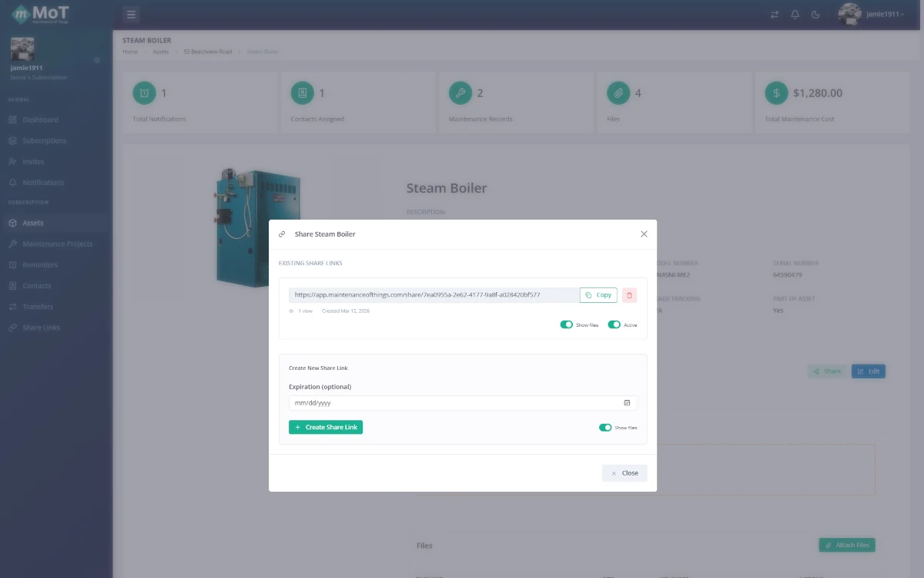Create a new share link
The height and width of the screenshot is (578, 924).
coord(326,426)
